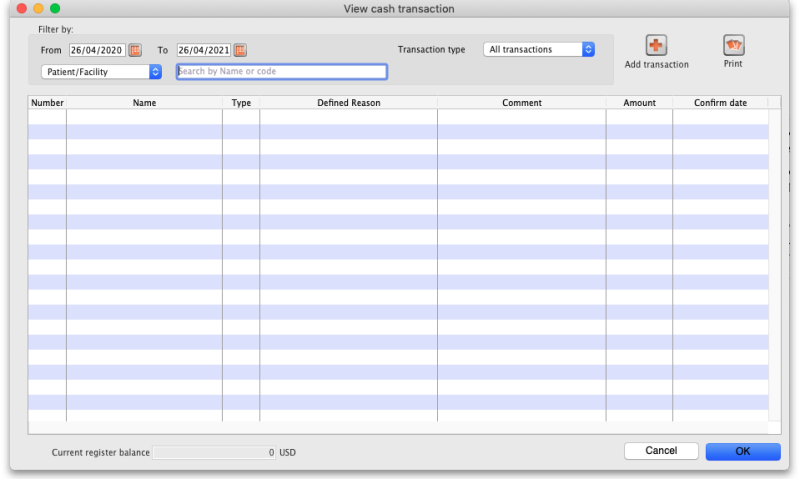Sort by the Amount column header
The height and width of the screenshot is (479, 800).
639,103
